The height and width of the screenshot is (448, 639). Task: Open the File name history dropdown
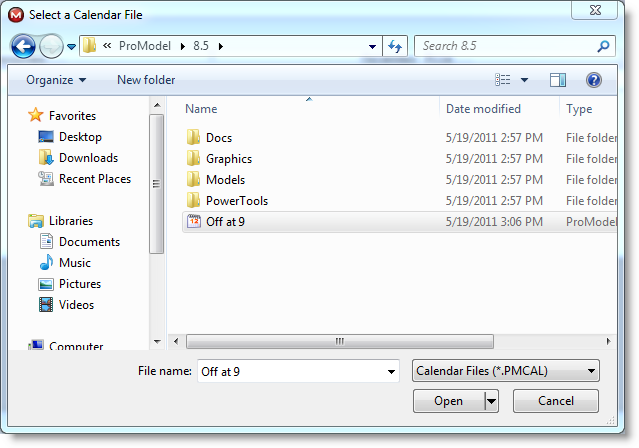pyautogui.click(x=391, y=371)
